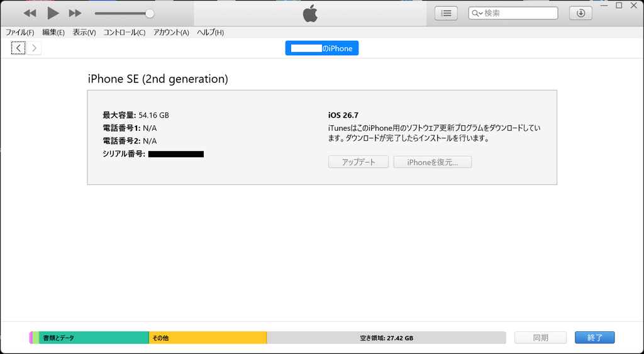Click the software update download message
The width and height of the screenshot is (644, 354).
(x=434, y=133)
